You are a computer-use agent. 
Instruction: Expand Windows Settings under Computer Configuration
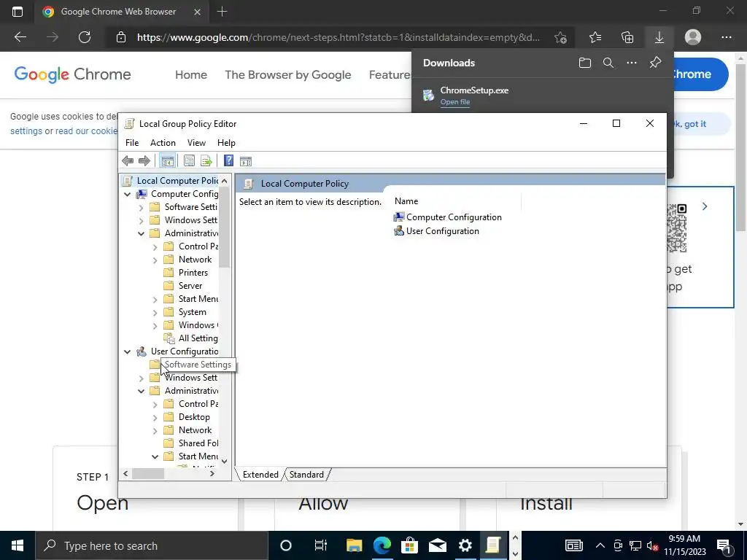(141, 220)
